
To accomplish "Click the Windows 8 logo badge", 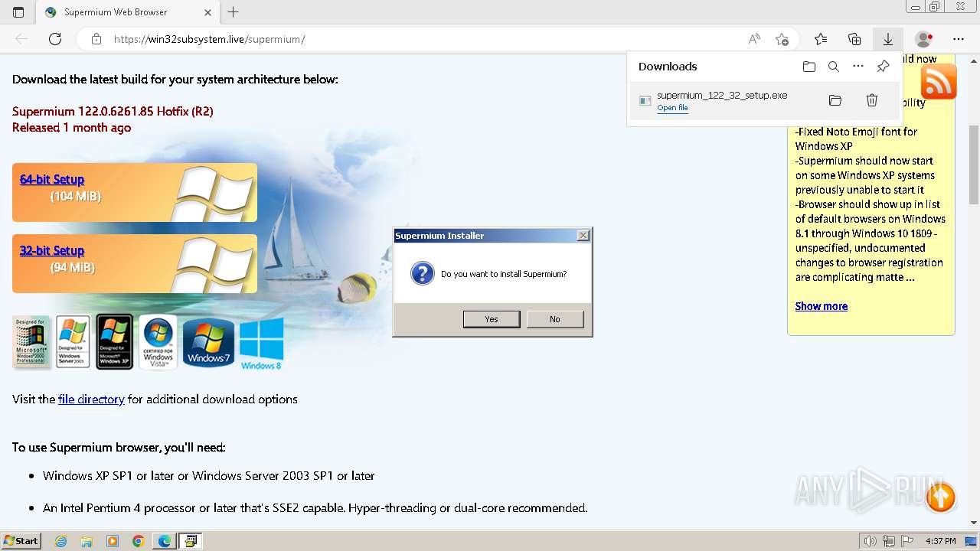I will tap(261, 344).
